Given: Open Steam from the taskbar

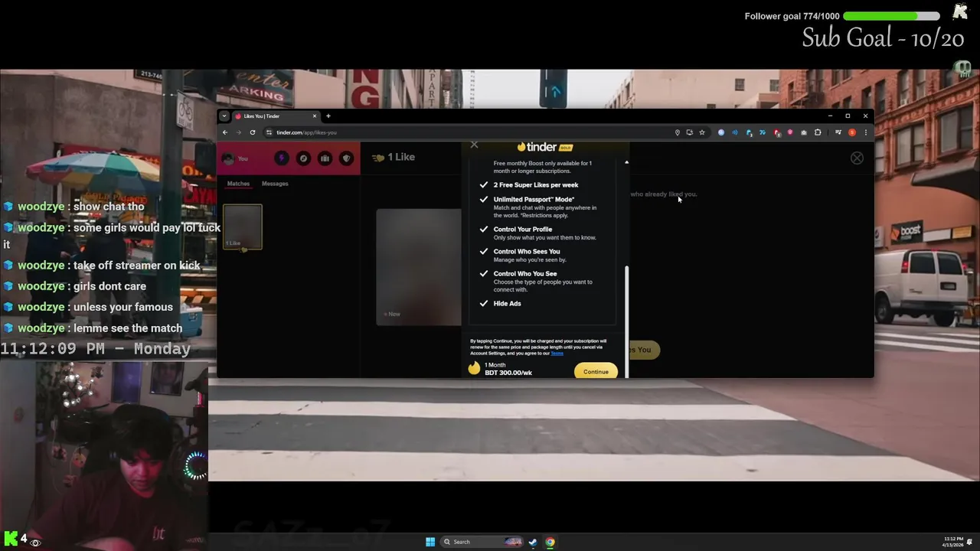Looking at the screenshot, I should [x=533, y=542].
